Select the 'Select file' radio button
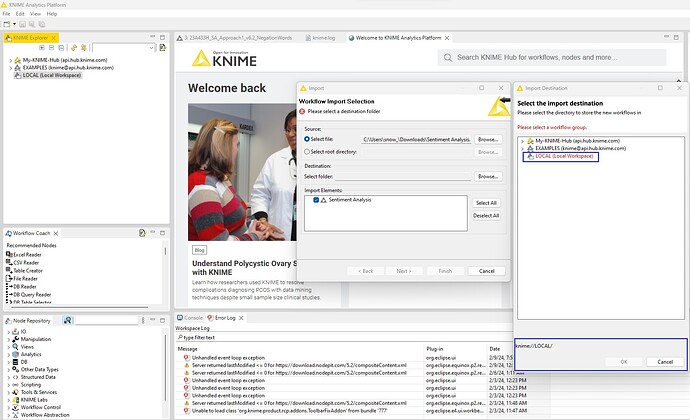This screenshot has width=690, height=420. 307,139
